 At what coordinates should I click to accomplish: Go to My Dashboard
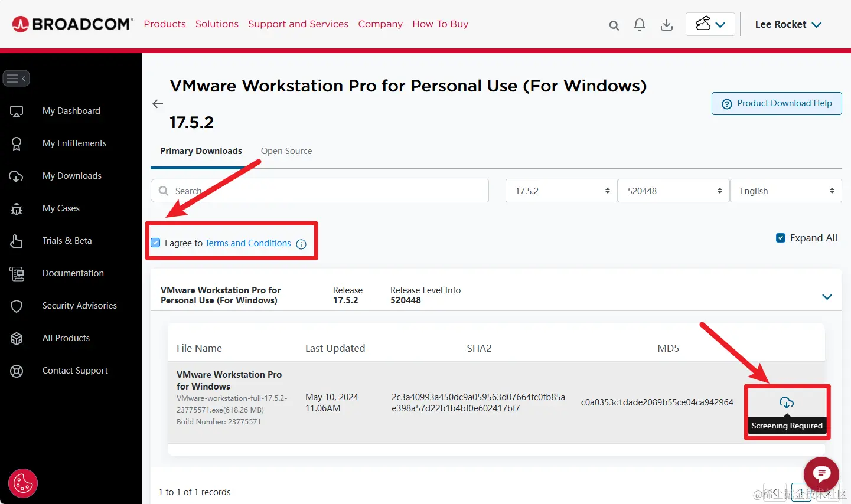point(71,111)
